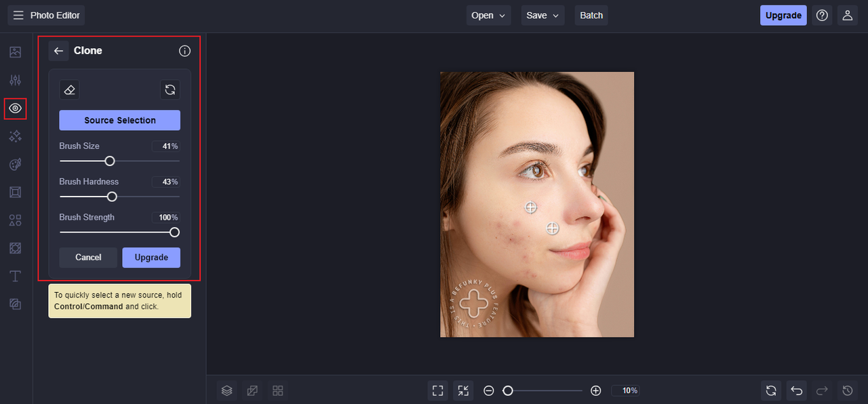The height and width of the screenshot is (404, 868).
Task: Click the Clone info icon
Action: coord(184,51)
